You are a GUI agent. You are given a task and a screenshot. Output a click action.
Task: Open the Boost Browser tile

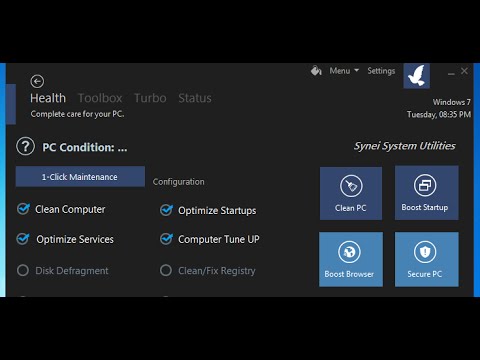coord(351,259)
